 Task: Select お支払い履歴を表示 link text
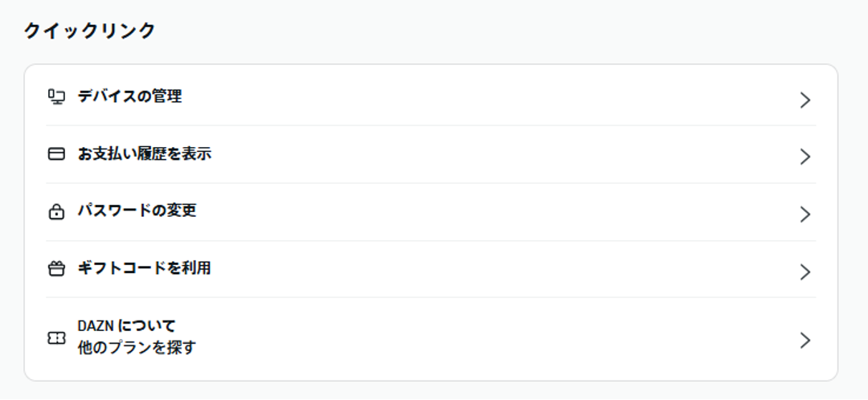pyautogui.click(x=145, y=154)
